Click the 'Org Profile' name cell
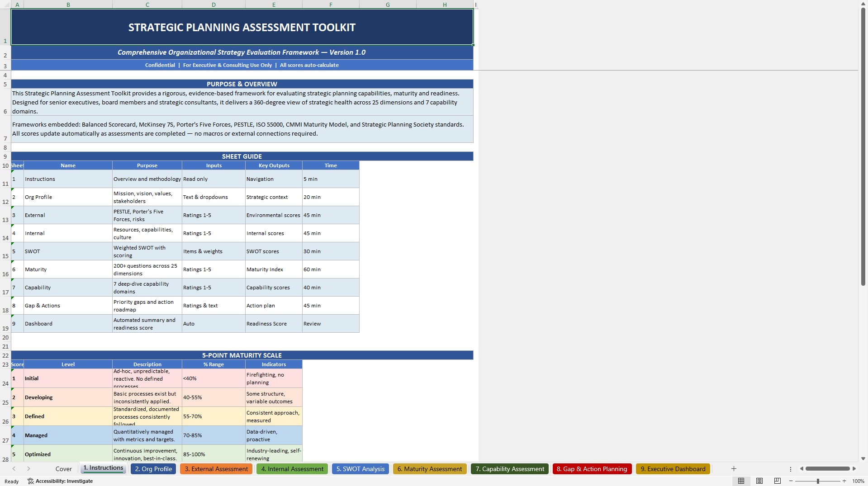The width and height of the screenshot is (868, 486). point(68,197)
